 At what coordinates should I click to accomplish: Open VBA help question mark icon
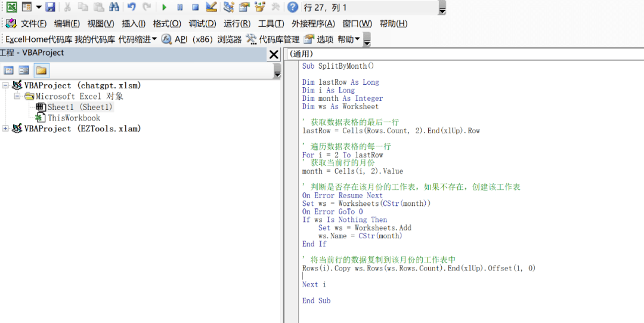click(x=292, y=8)
